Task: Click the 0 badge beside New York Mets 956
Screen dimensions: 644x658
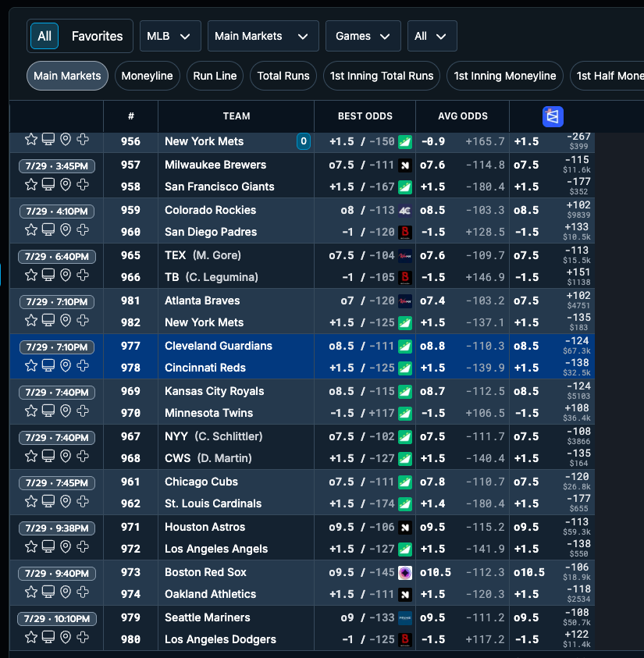Action: (304, 141)
